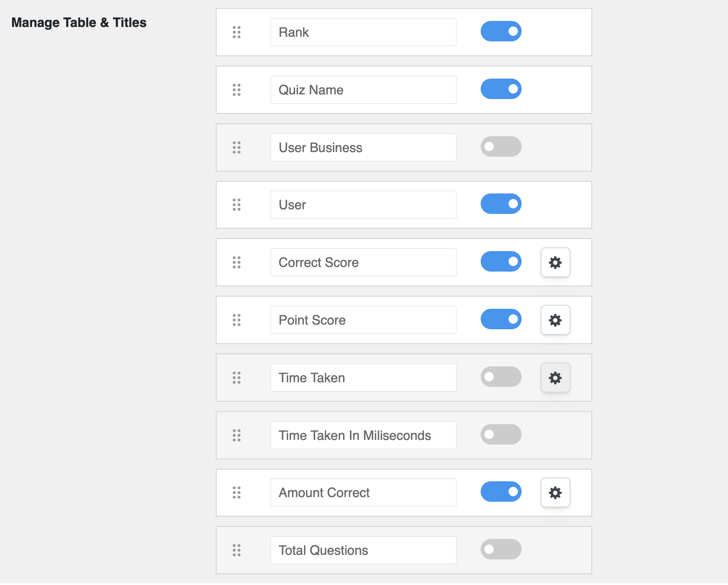728x585 pixels.
Task: Disable the Rank column toggle
Action: (x=501, y=31)
